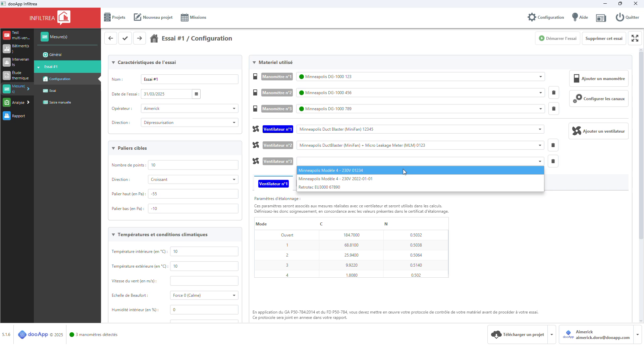Open the Dépressurisation direction dropdown
Screen dimensions: 644x345
pyautogui.click(x=190, y=123)
